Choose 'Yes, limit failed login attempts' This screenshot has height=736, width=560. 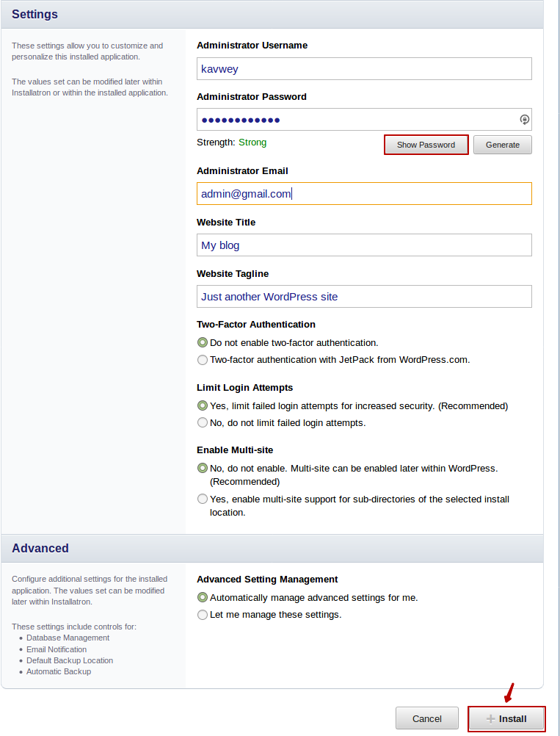[203, 405]
